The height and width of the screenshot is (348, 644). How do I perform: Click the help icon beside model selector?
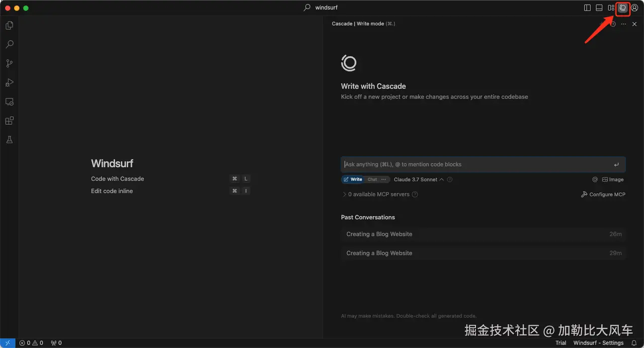(450, 179)
